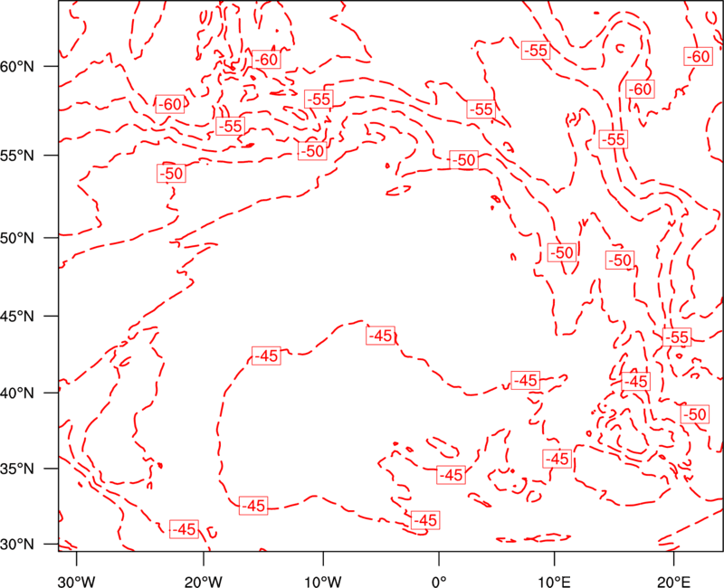Screen dimensions: 724x588
Task: Click the -50 contour label near 39°N, 22°E
Action: click(694, 414)
